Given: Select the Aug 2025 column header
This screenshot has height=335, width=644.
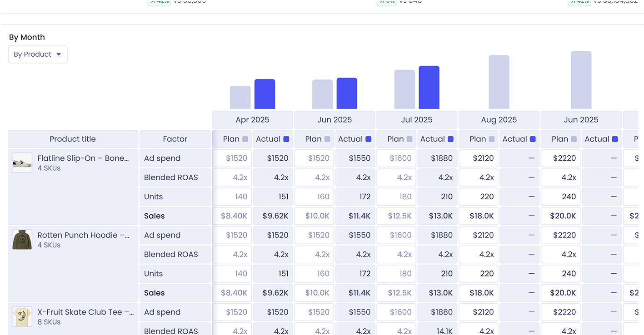Looking at the screenshot, I should [499, 120].
